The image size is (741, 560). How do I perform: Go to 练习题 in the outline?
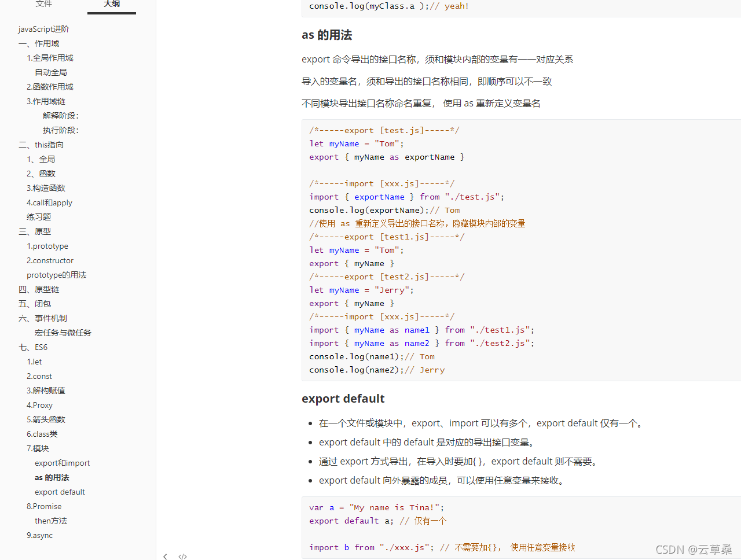click(x=39, y=217)
